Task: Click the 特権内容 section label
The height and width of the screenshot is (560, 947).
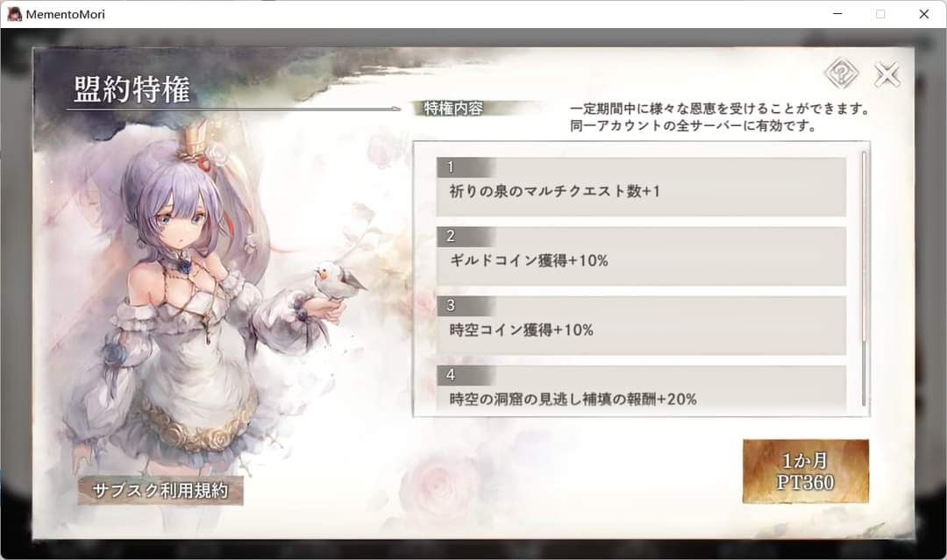Action: pyautogui.click(x=453, y=109)
